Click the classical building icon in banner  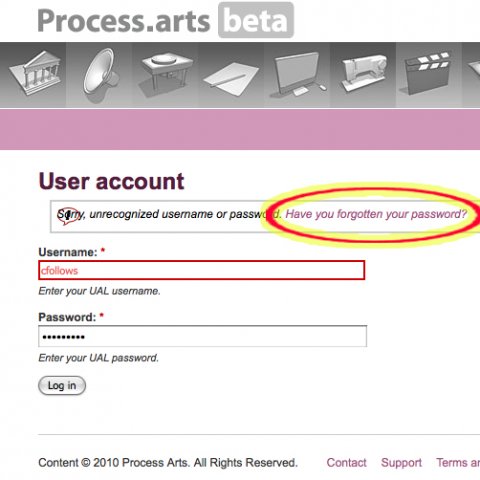tap(36, 73)
